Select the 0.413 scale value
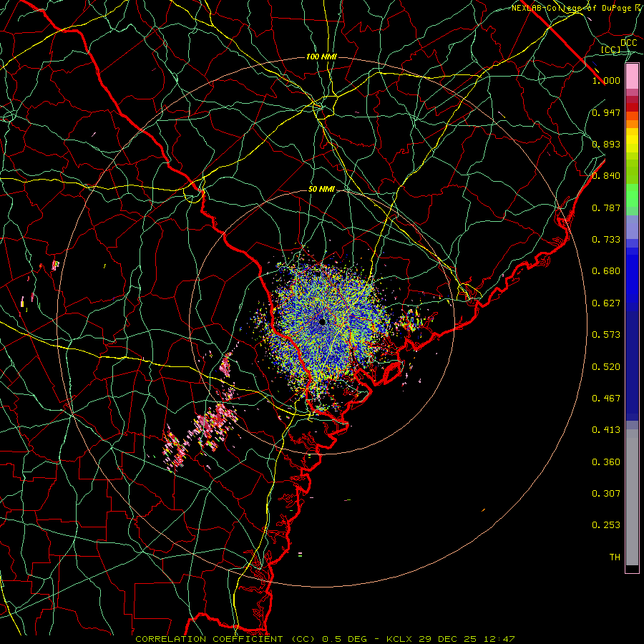 click(x=606, y=430)
